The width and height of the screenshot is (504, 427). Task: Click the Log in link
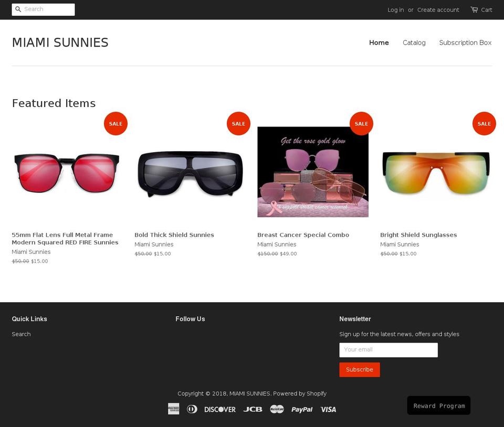click(396, 10)
